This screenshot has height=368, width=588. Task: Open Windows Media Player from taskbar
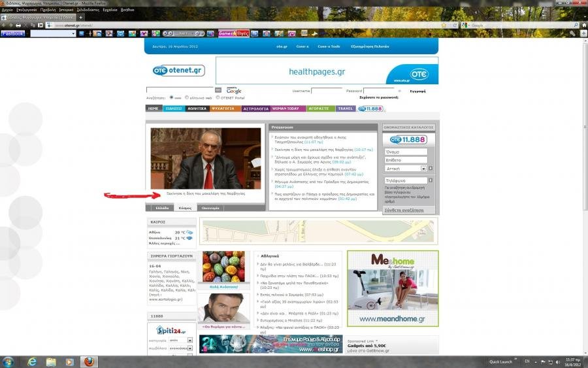point(69,361)
